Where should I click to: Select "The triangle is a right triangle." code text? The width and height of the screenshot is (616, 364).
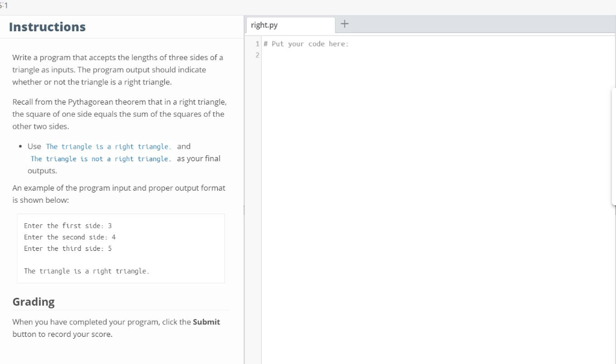(108, 146)
